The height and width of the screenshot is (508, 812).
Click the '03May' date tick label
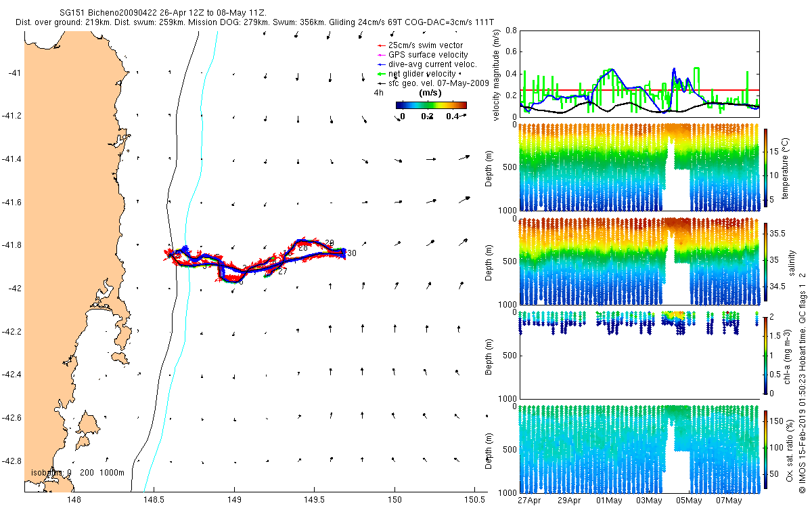(649, 501)
